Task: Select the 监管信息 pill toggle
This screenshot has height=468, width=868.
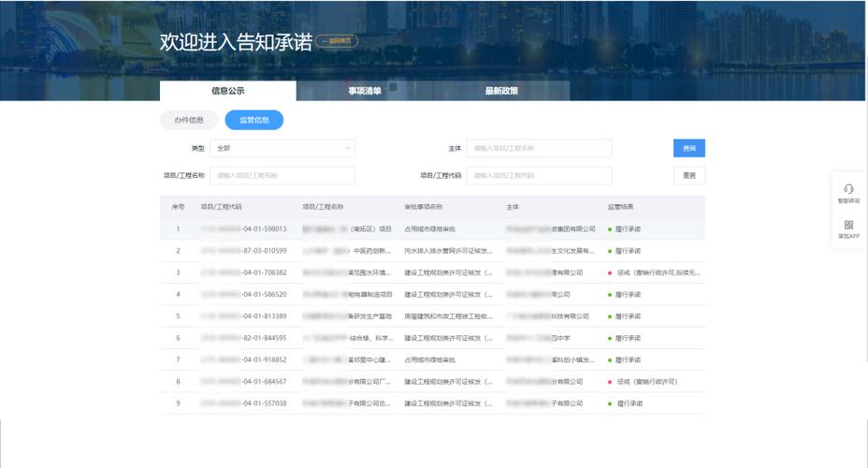Action: 254,120
